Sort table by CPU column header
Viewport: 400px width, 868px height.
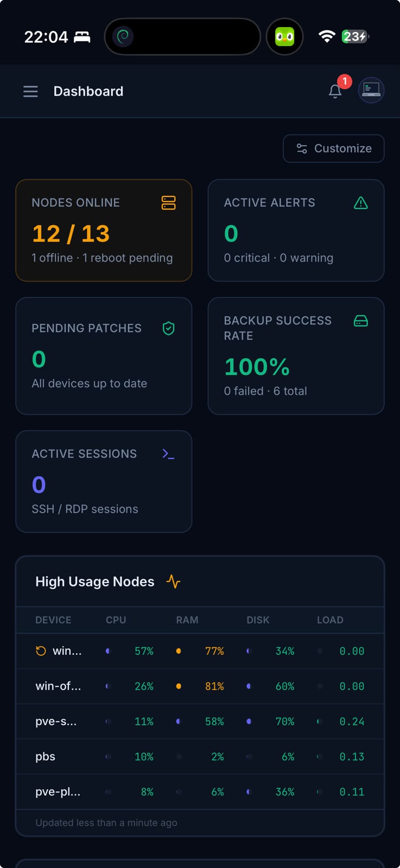(x=116, y=620)
